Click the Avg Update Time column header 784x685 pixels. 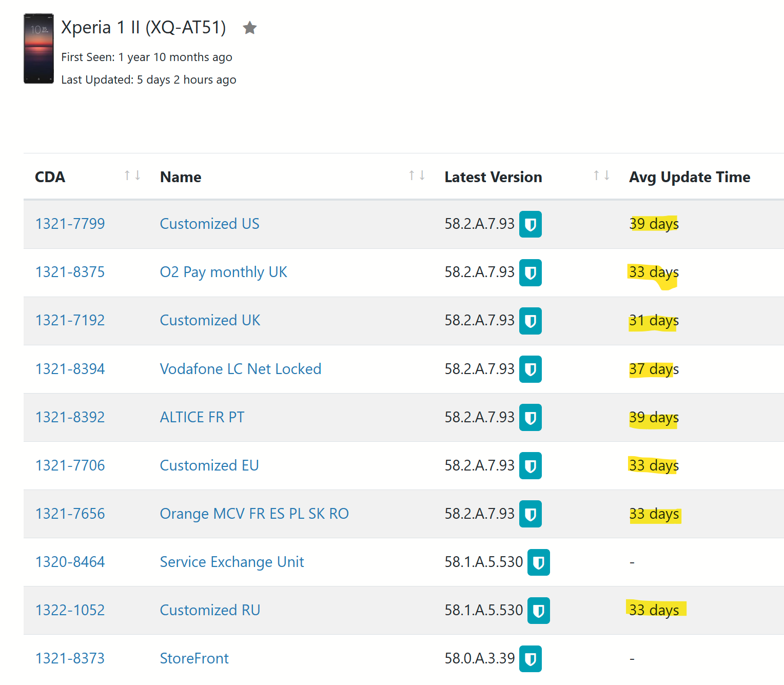[690, 178]
